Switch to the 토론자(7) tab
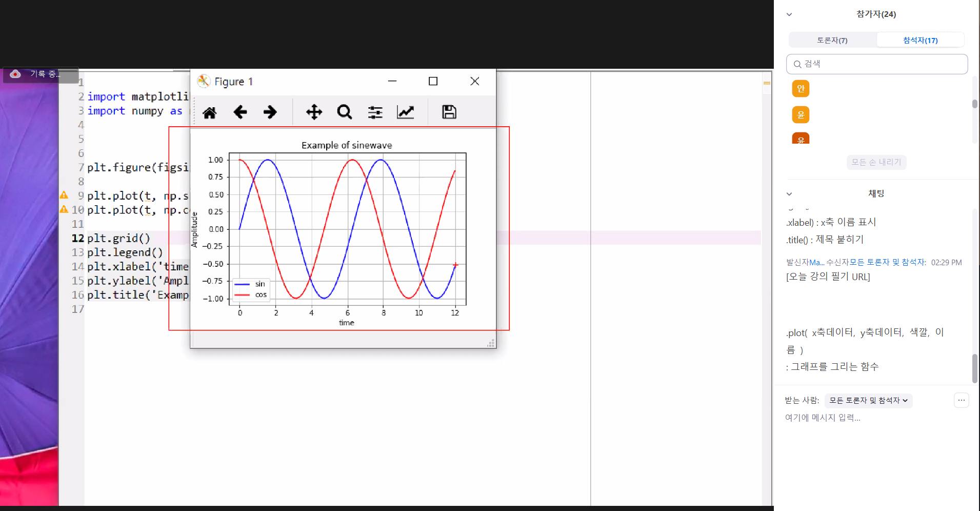The width and height of the screenshot is (980, 511). [832, 40]
